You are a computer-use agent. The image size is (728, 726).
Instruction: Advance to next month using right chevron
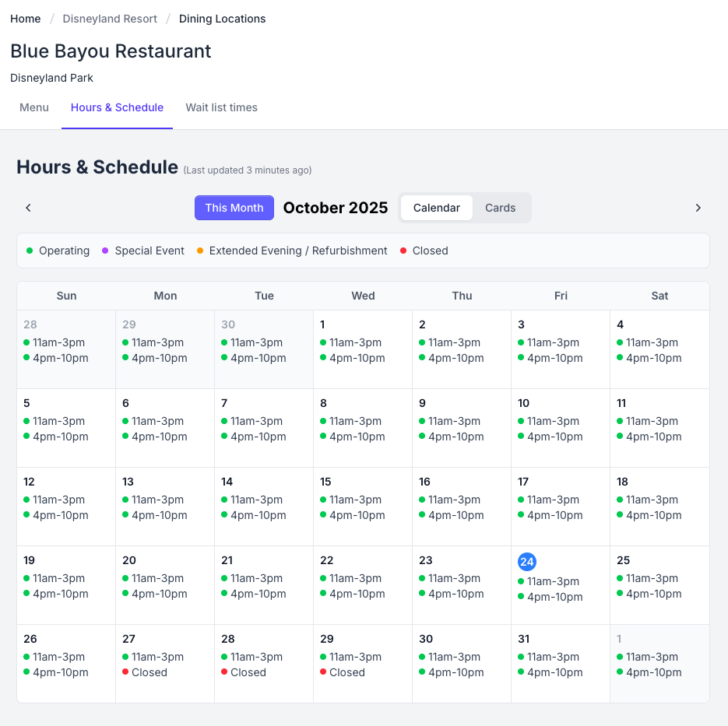(698, 208)
